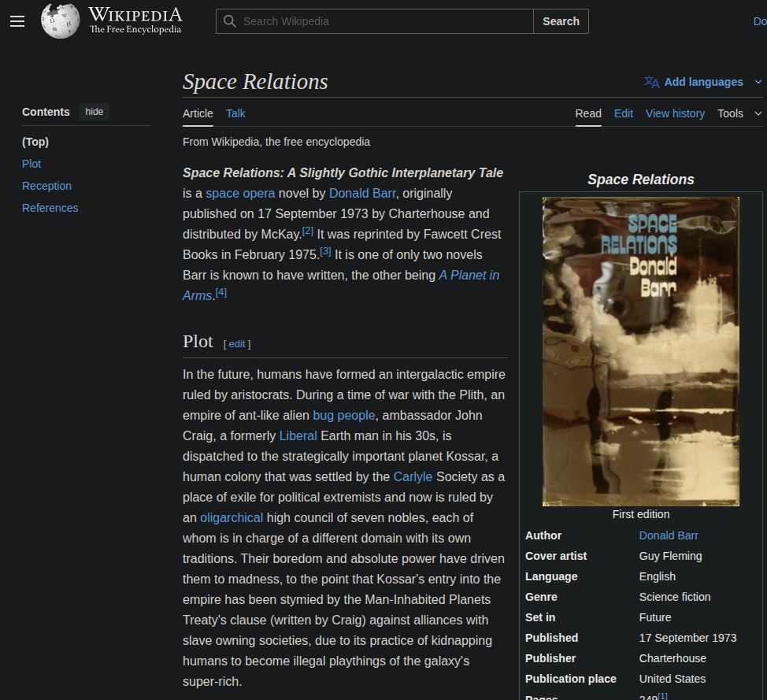Click the First edition caption
Image resolution: width=767 pixels, height=700 pixels.
pyautogui.click(x=641, y=515)
